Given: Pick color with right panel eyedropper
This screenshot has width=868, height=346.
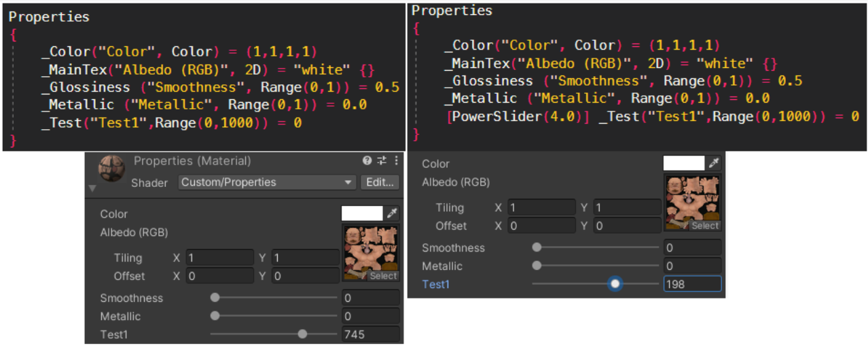Looking at the screenshot, I should coord(714,163).
